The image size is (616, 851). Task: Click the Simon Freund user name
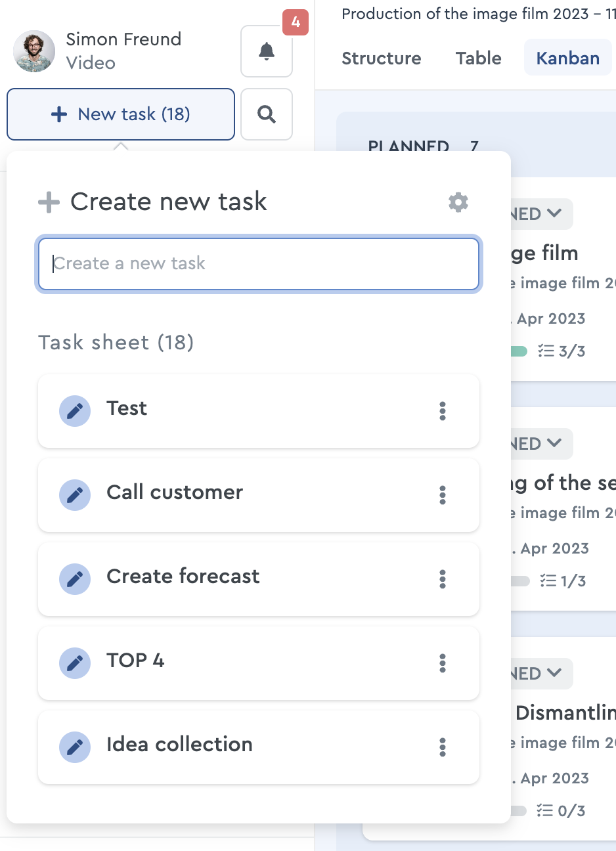tap(123, 39)
